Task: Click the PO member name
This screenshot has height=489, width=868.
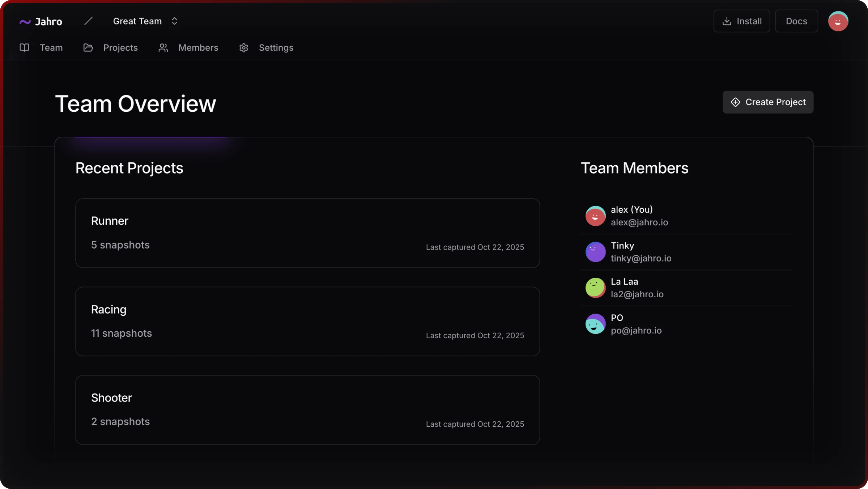Action: [617, 318]
